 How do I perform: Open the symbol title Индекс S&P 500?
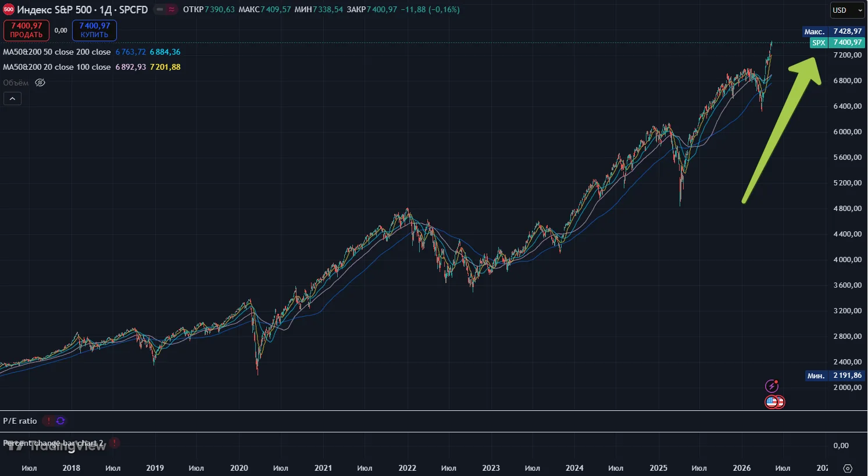pos(55,10)
